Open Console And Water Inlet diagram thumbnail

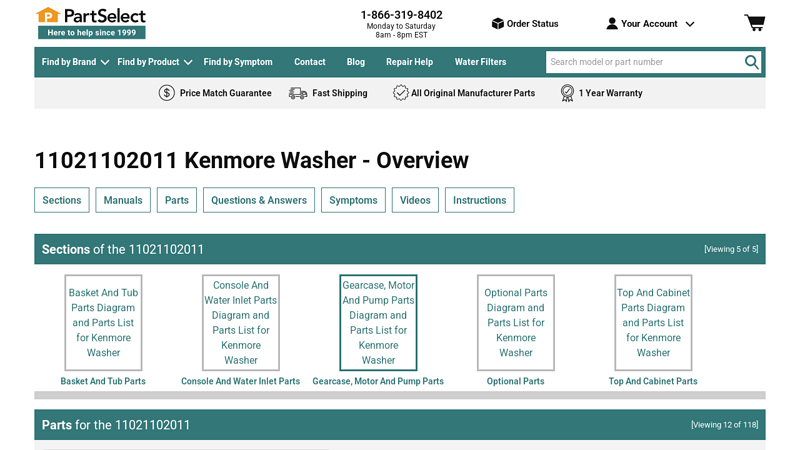coord(241,322)
